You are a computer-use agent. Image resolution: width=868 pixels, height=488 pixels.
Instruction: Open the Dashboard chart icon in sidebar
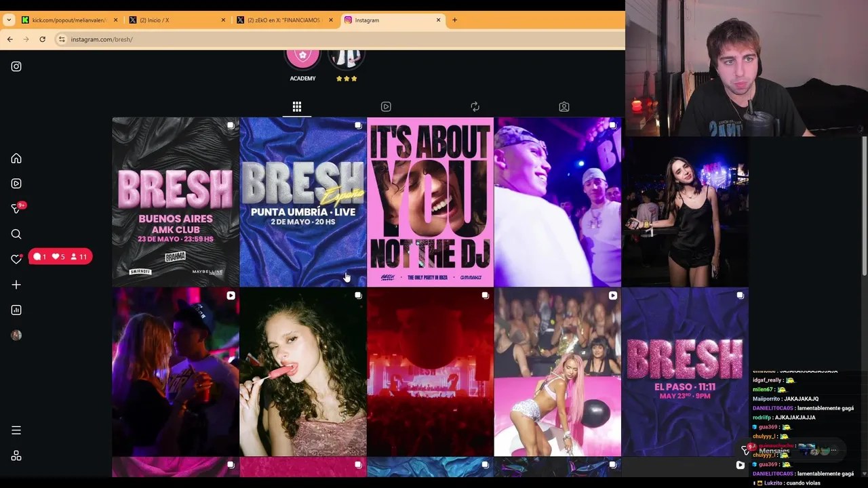coord(16,310)
